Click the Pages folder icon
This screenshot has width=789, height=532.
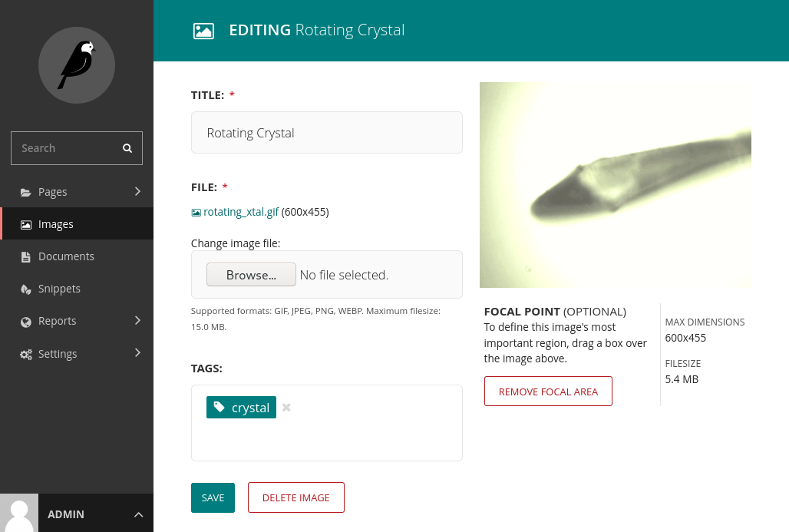[26, 192]
